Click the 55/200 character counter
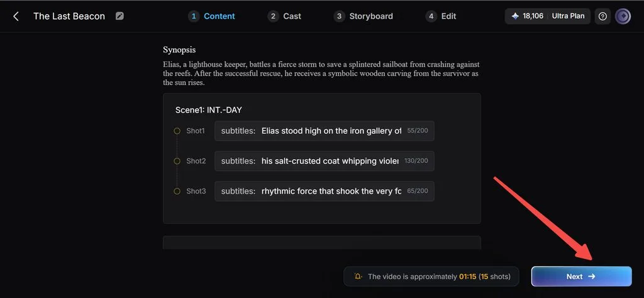 tap(418, 131)
